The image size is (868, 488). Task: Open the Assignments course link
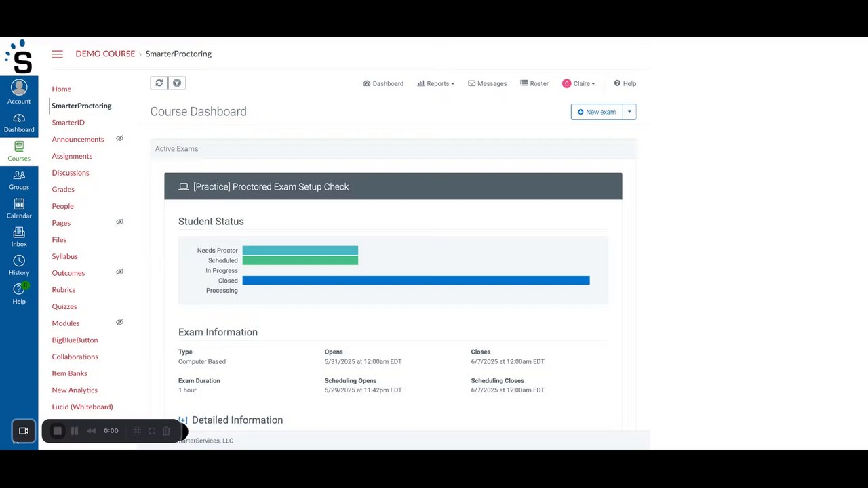72,156
